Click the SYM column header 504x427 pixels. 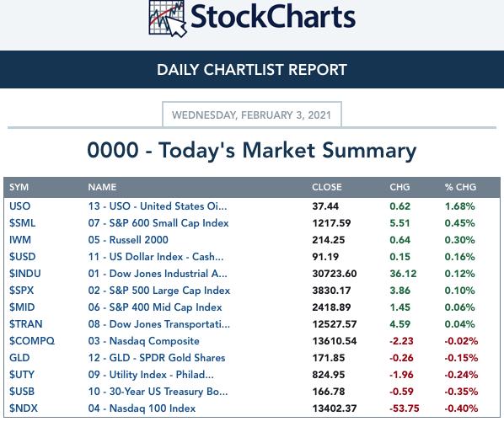click(19, 187)
